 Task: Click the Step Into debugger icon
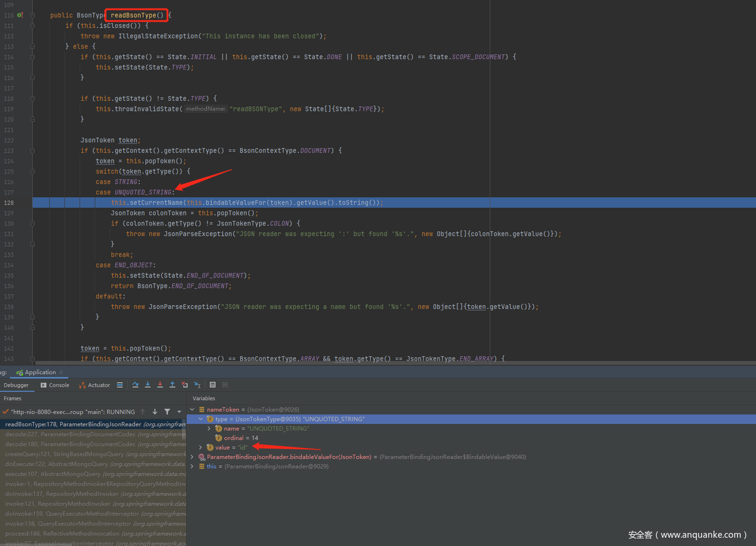[x=148, y=385]
